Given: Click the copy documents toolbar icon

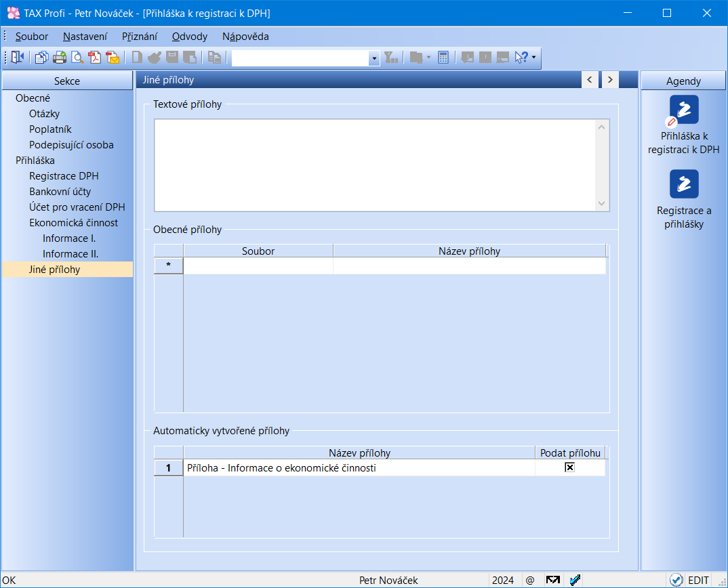Looking at the screenshot, I should tap(42, 58).
